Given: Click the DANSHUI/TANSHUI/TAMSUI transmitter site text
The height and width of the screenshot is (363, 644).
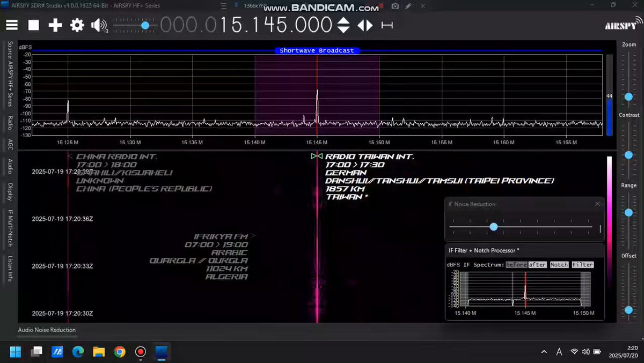Looking at the screenshot, I should click(x=440, y=181).
